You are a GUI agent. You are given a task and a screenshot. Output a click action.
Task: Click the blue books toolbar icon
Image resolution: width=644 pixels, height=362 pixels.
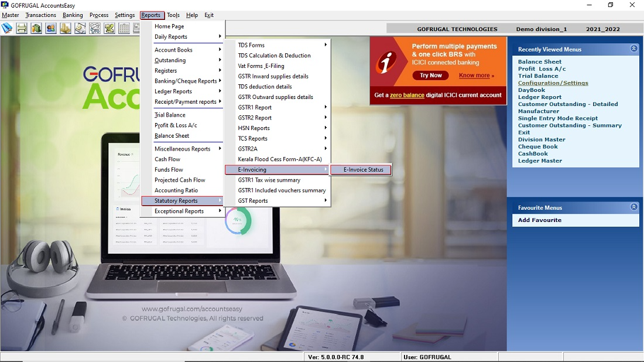tap(7, 28)
